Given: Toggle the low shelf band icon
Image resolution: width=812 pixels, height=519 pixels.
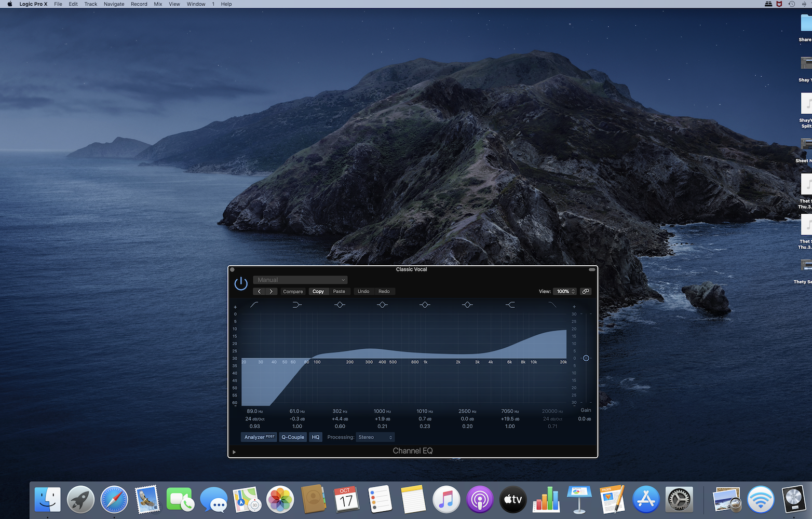Looking at the screenshot, I should (297, 305).
